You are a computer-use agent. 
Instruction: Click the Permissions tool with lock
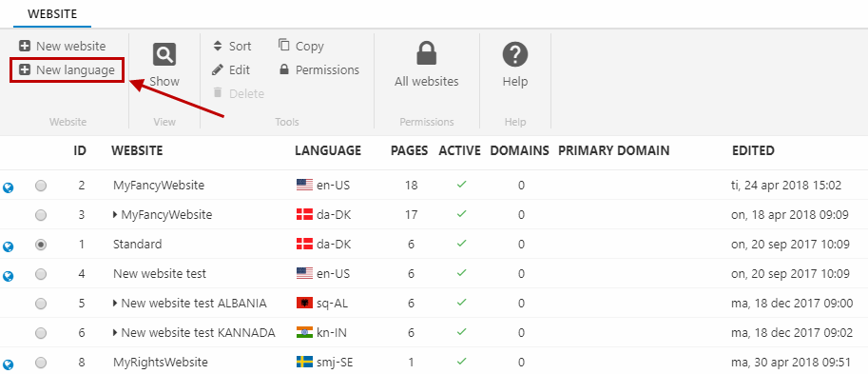click(319, 69)
